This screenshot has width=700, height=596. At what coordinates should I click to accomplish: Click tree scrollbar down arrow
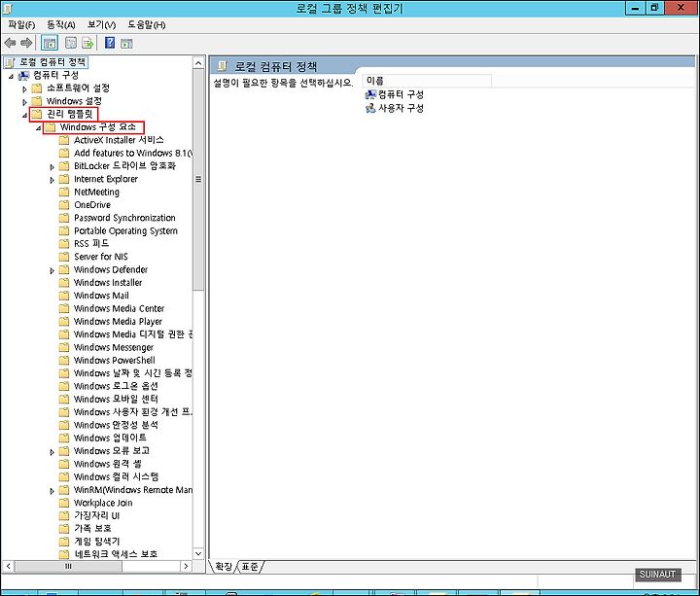coord(198,553)
